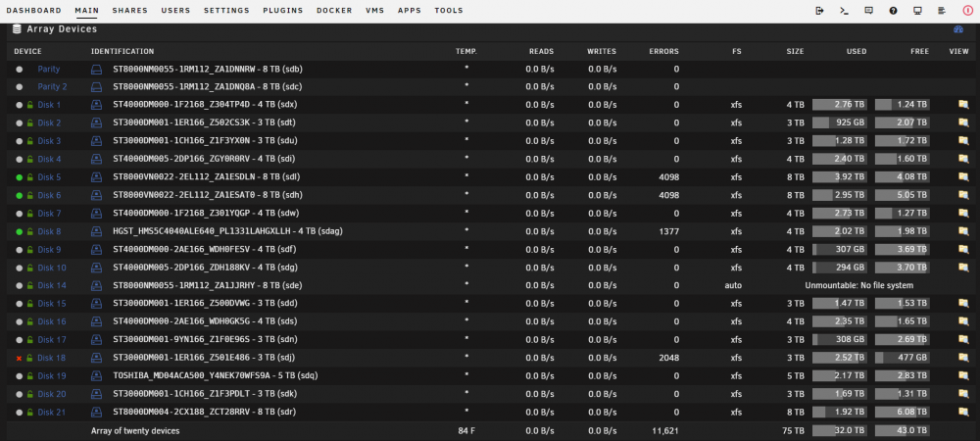Open the feedback speech-bubble icon

pos(868,11)
